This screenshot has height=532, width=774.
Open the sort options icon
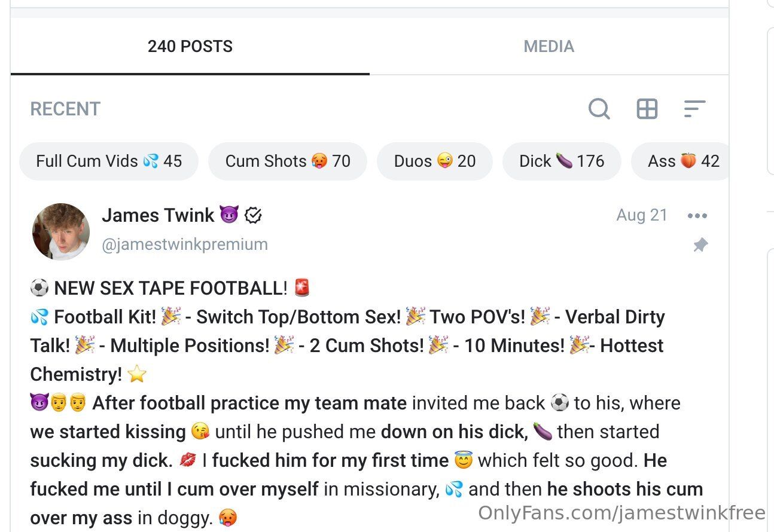pyautogui.click(x=694, y=109)
